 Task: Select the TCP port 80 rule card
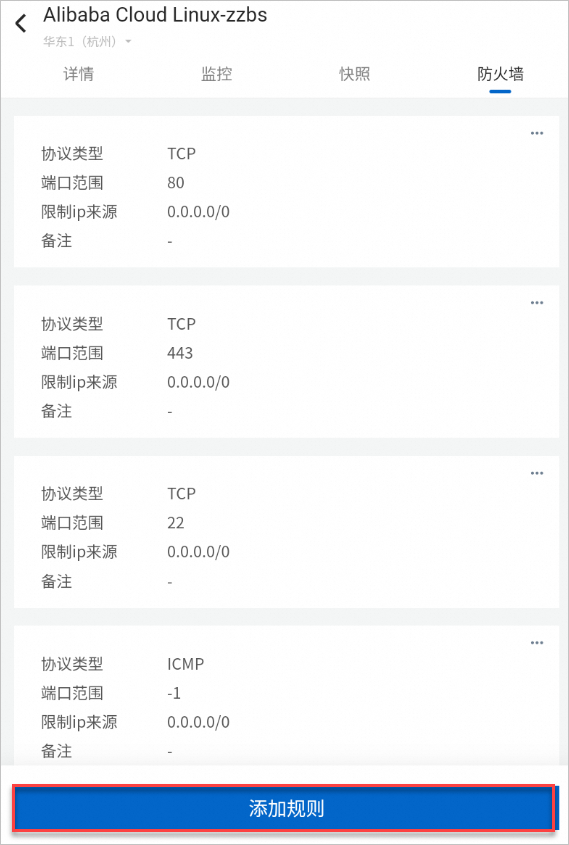click(286, 191)
